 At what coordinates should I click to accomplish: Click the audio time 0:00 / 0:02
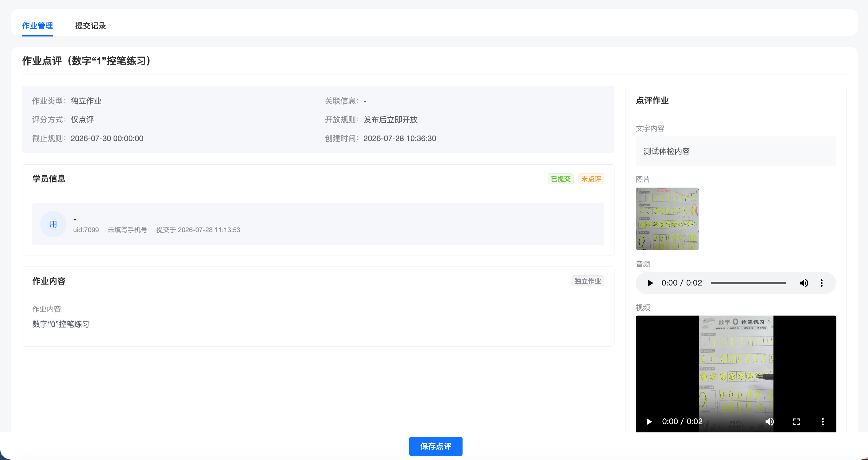tap(681, 283)
